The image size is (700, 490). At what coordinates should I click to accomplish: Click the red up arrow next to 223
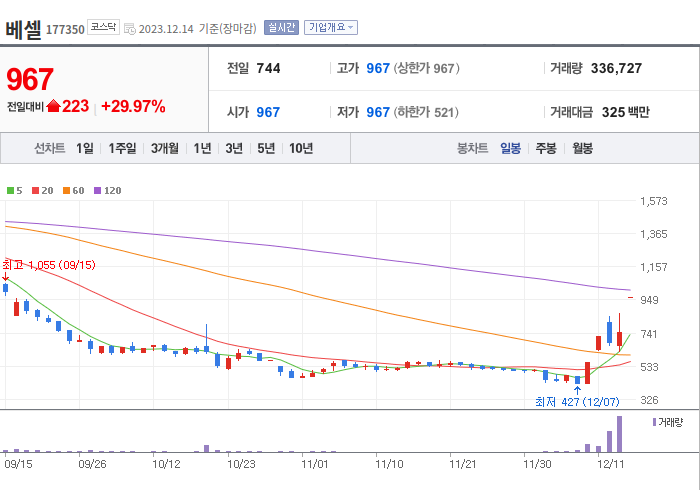pyautogui.click(x=53, y=106)
